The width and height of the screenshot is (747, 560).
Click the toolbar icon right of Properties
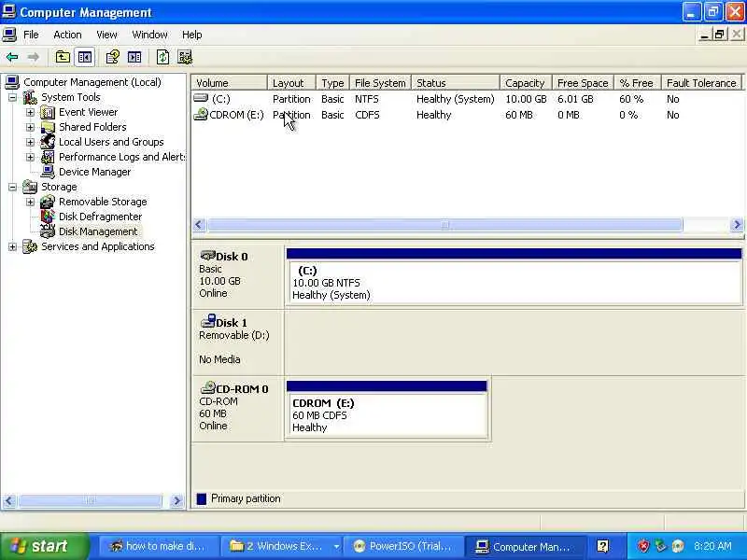[134, 57]
